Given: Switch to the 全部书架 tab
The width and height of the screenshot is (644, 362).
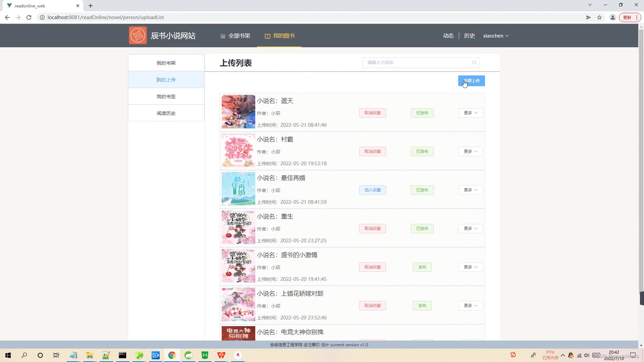Looking at the screenshot, I should [239, 36].
